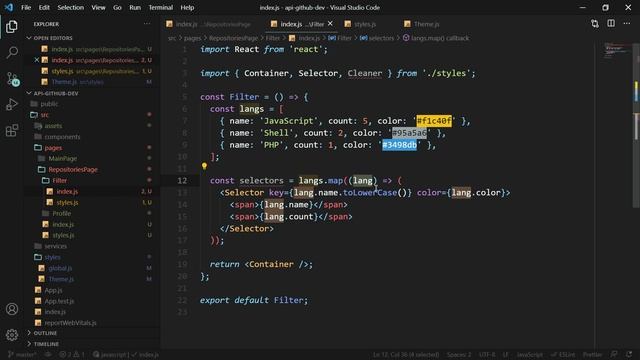640x360 pixels.
Task: Open the Terminal menu
Action: [x=160, y=7]
